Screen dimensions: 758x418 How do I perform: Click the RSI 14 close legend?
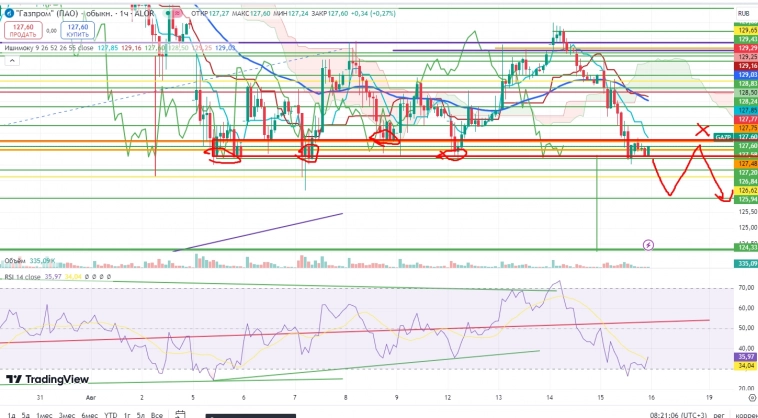(22, 276)
